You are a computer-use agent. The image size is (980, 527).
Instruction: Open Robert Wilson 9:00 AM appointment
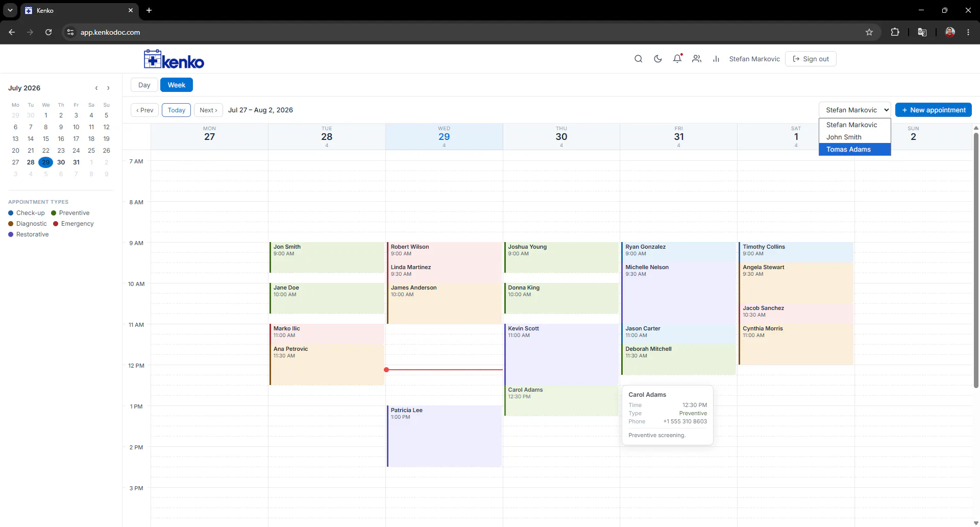[444, 252]
